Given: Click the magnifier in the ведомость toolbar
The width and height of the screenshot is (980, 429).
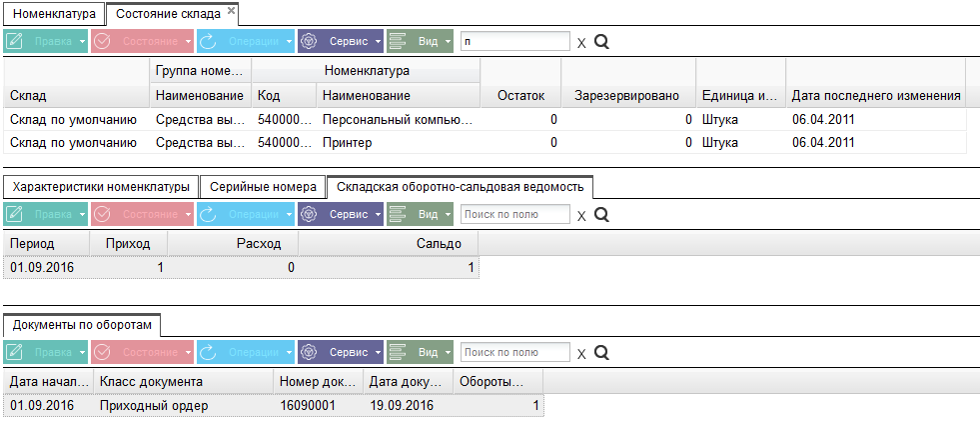Looking at the screenshot, I should click(601, 215).
